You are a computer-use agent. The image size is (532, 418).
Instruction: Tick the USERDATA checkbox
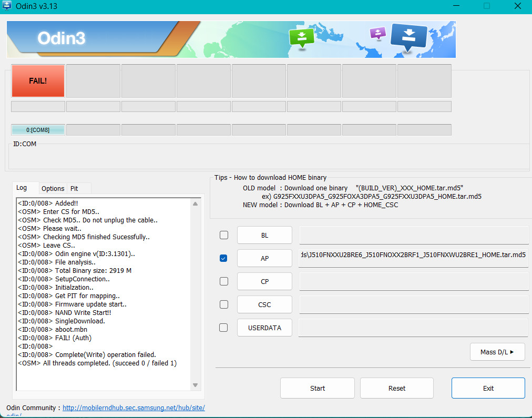(x=223, y=328)
